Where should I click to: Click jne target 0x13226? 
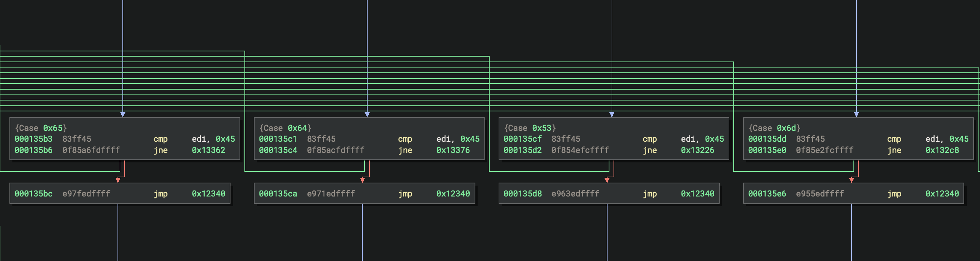[x=698, y=150]
